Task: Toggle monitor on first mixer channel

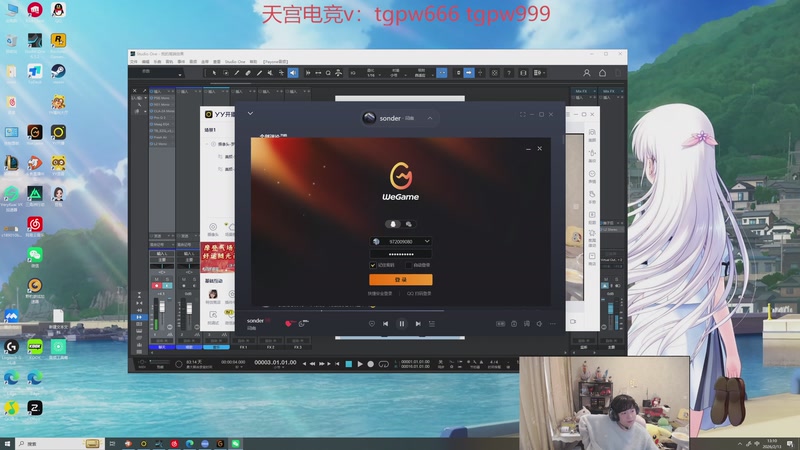Action: coord(167,286)
